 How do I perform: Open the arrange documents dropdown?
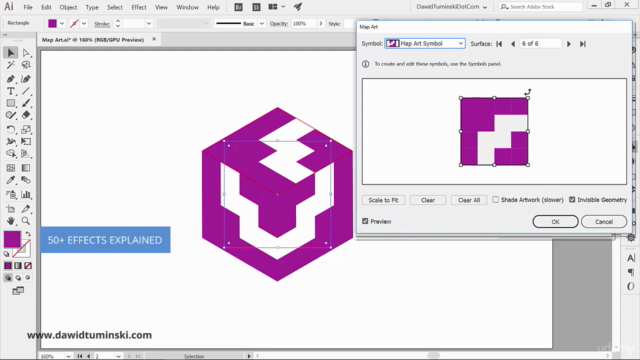(276, 7)
